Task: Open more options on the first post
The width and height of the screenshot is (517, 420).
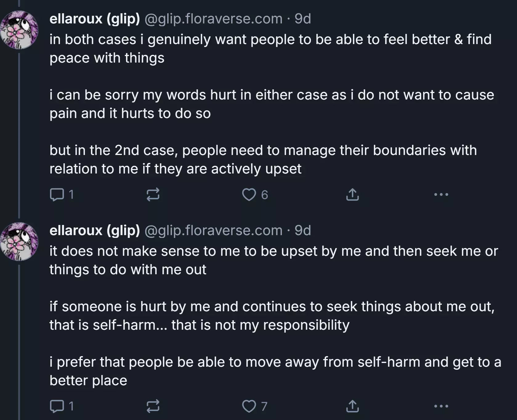Action: point(441,194)
